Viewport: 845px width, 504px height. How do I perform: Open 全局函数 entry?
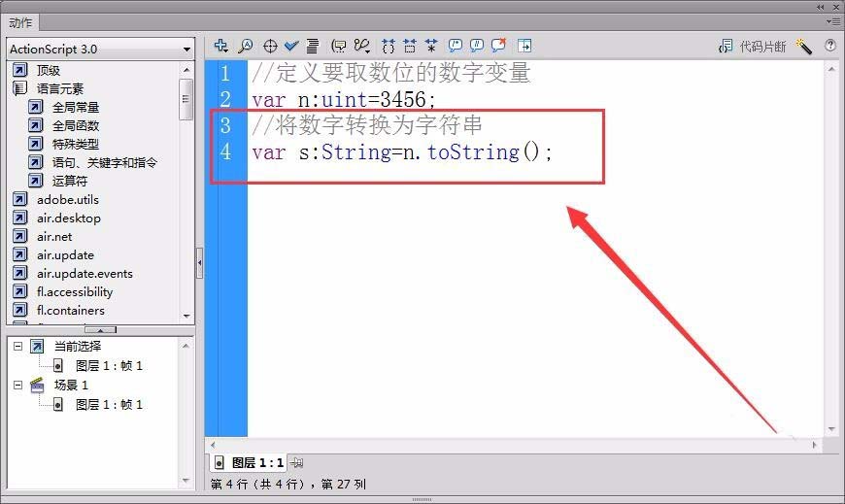pyautogui.click(x=76, y=125)
